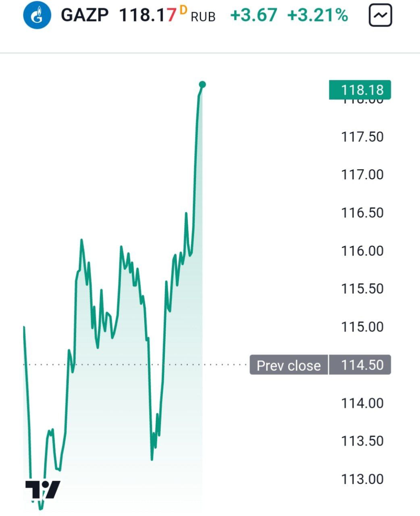Click the RUB currency label

click(x=203, y=17)
